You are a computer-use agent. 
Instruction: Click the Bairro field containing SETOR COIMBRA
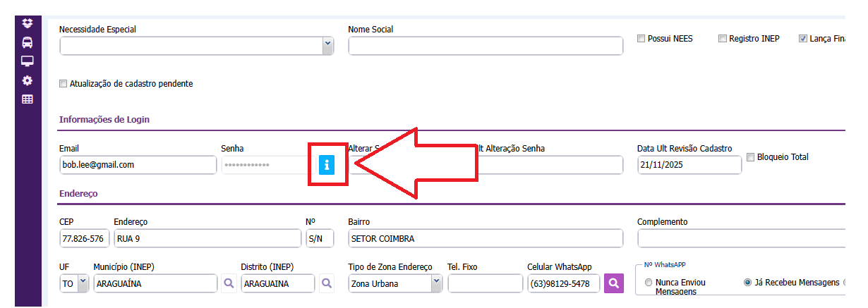(x=486, y=239)
